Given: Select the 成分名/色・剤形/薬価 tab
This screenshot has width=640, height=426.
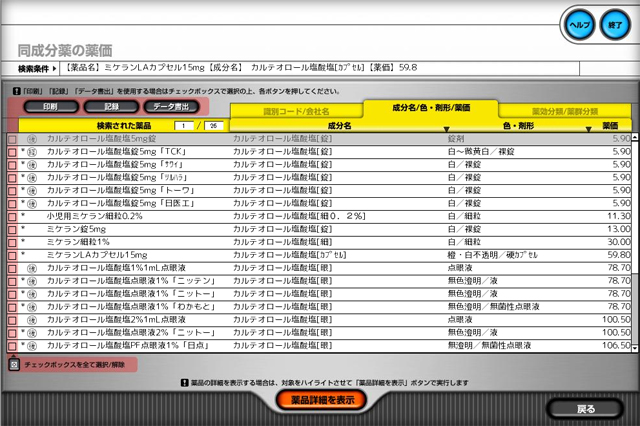Looking at the screenshot, I should [x=431, y=108].
